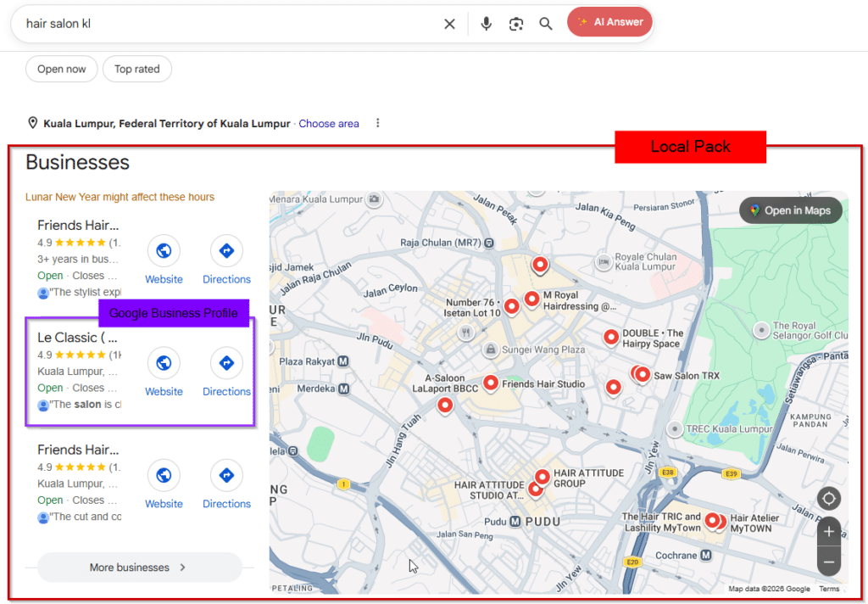
Task: Start voice search with microphone icon
Action: (486, 24)
